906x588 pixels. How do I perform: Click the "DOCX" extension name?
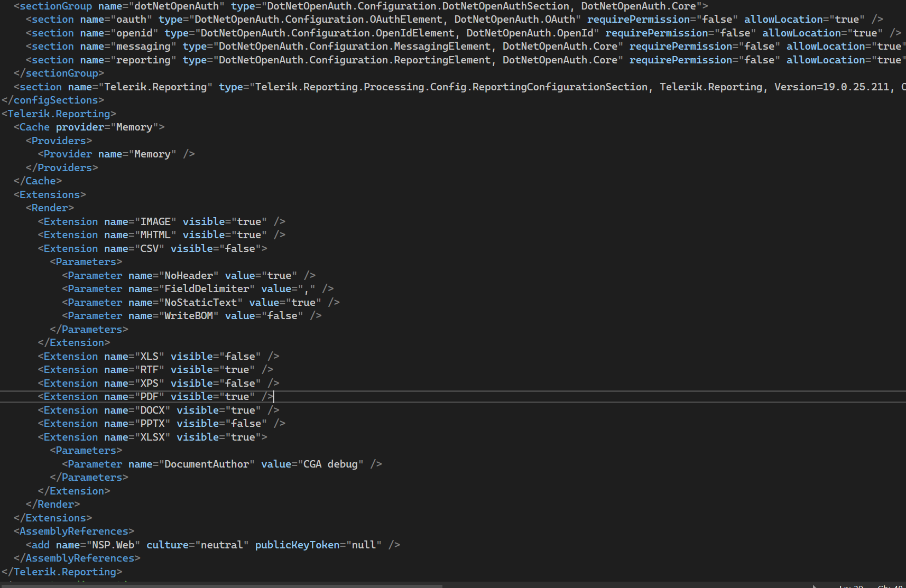[x=152, y=410]
